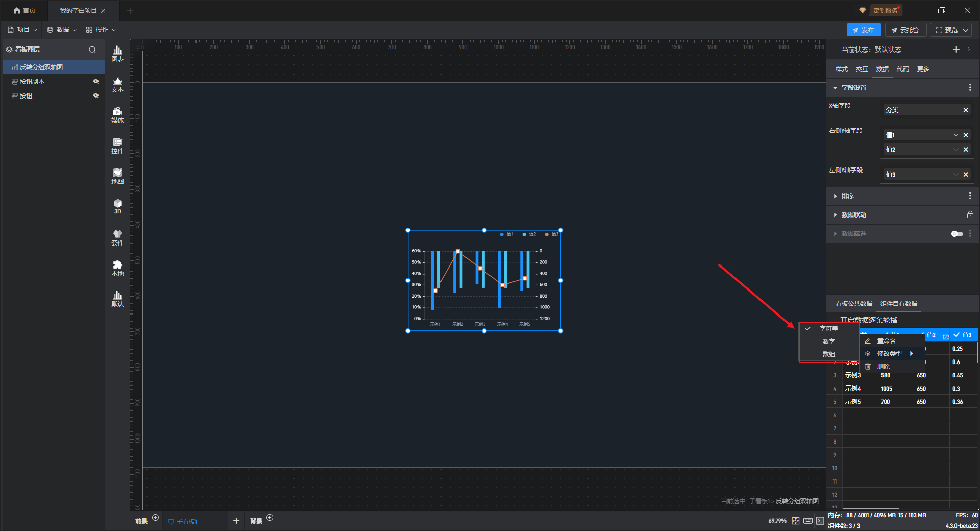Select 数字 number type
Image resolution: width=980 pixels, height=531 pixels.
pos(829,342)
